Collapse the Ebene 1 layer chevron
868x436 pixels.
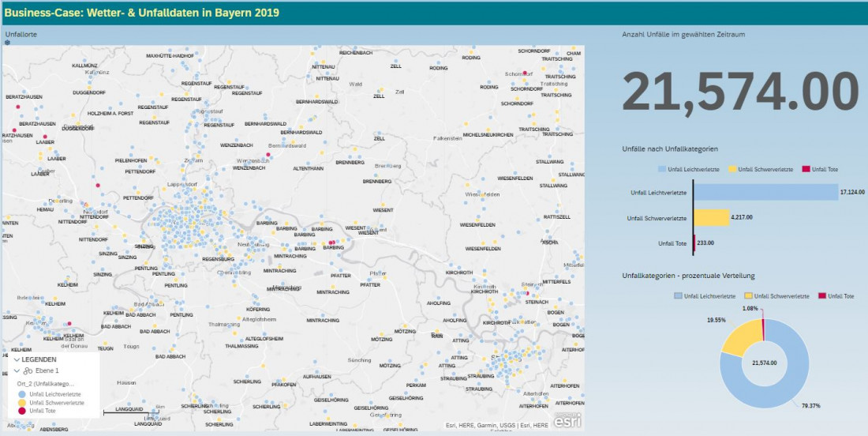17,370
